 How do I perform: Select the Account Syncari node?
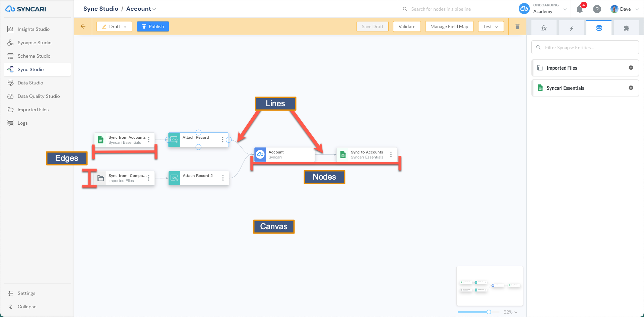coord(284,154)
